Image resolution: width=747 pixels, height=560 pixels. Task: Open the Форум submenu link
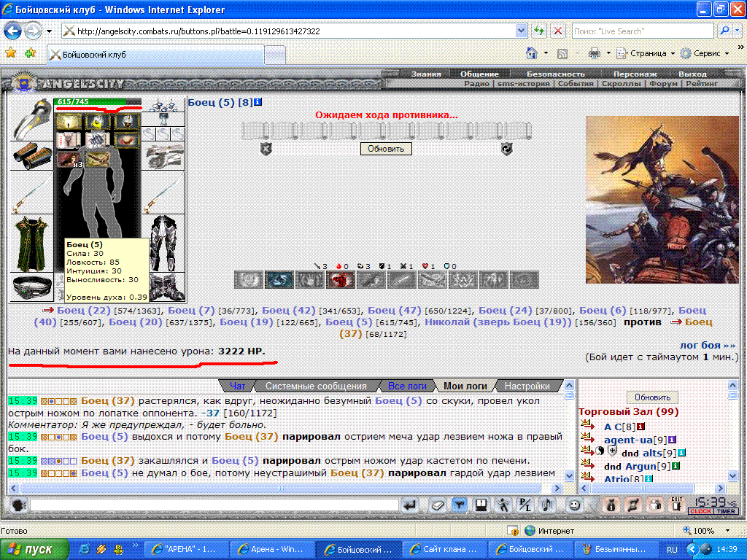point(663,83)
